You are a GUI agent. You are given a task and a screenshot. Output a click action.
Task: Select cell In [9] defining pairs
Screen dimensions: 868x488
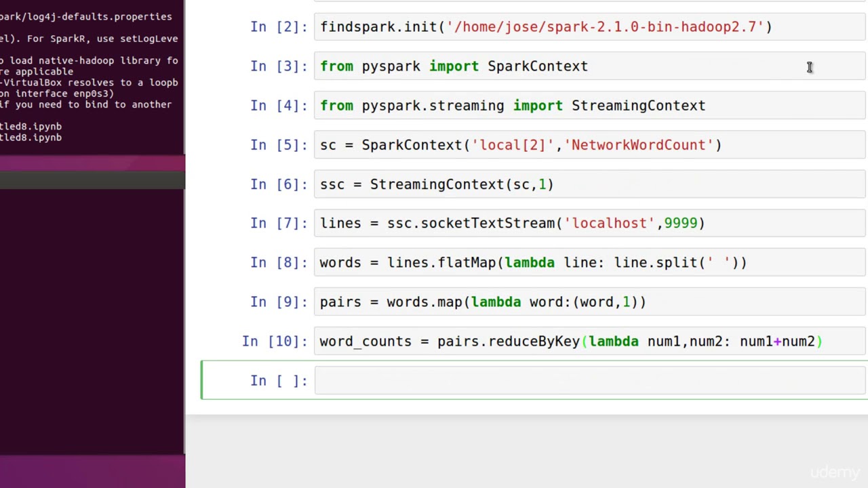[x=590, y=302]
